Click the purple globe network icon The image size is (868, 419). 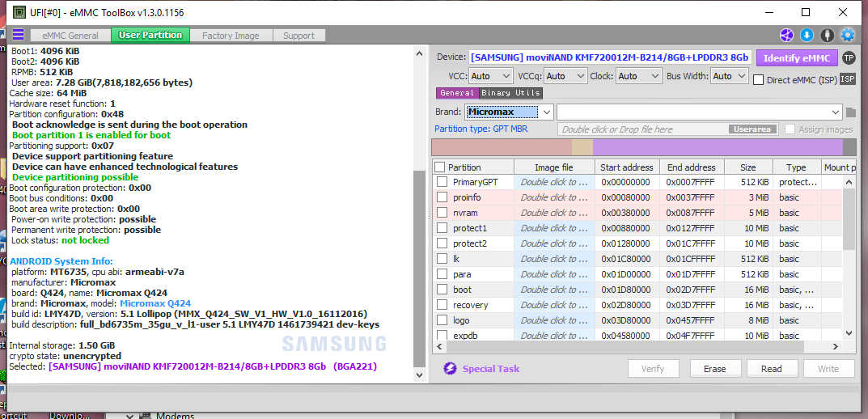(786, 35)
